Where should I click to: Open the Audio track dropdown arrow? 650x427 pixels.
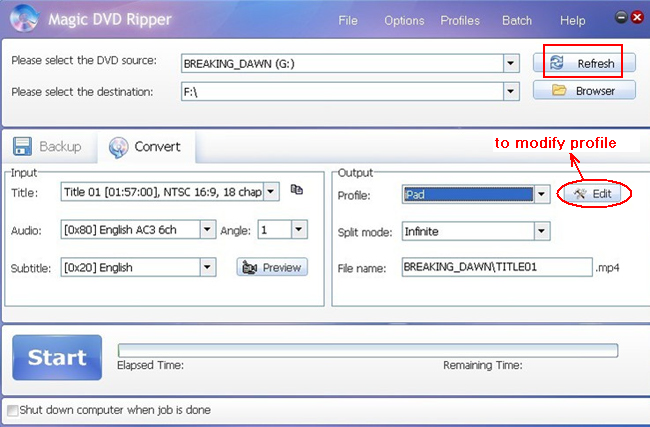[207, 229]
